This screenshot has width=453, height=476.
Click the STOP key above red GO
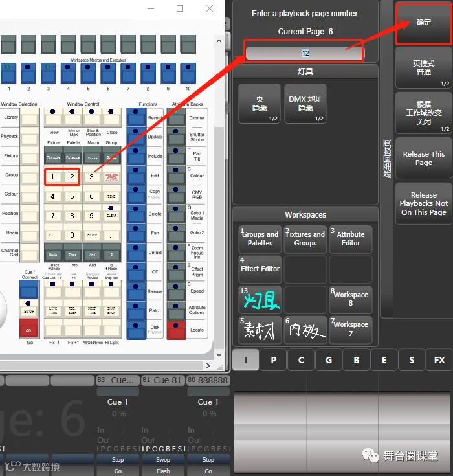[29, 309]
